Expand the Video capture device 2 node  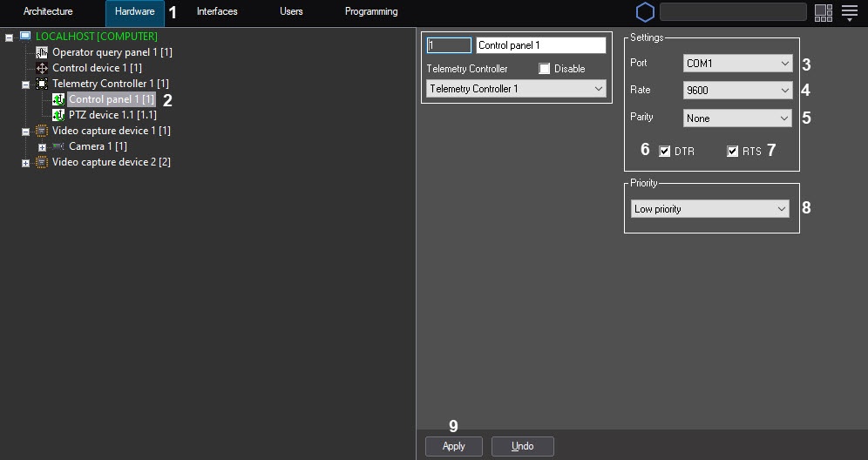25,163
